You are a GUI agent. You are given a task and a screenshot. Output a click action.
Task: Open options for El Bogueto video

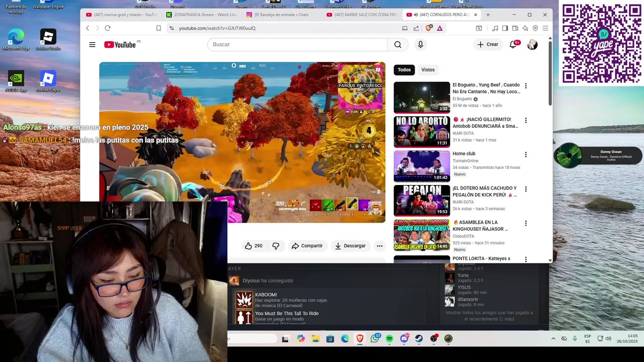pyautogui.click(x=526, y=86)
